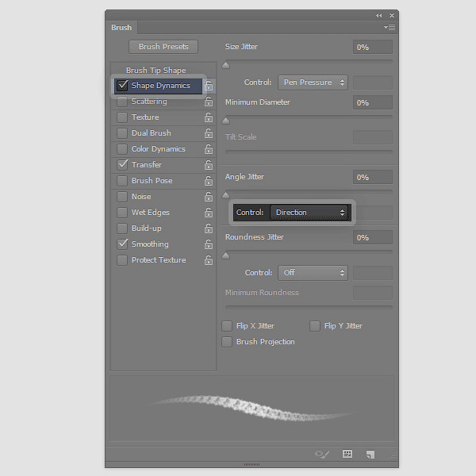
Task: Select the Wet Edges label in the list
Action: (150, 213)
